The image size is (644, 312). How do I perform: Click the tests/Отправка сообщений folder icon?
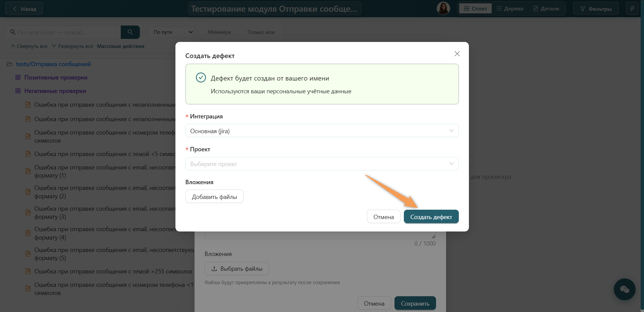(10, 64)
